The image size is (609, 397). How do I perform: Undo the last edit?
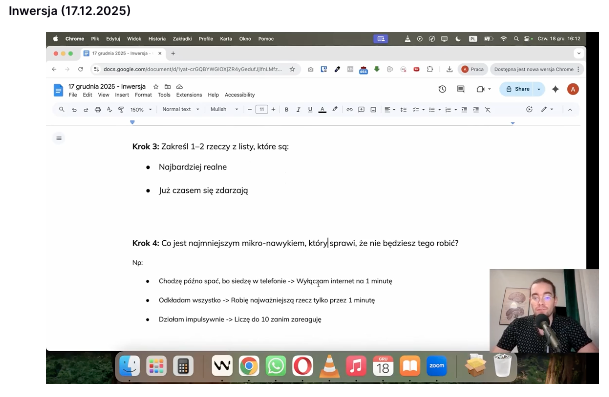point(74,110)
